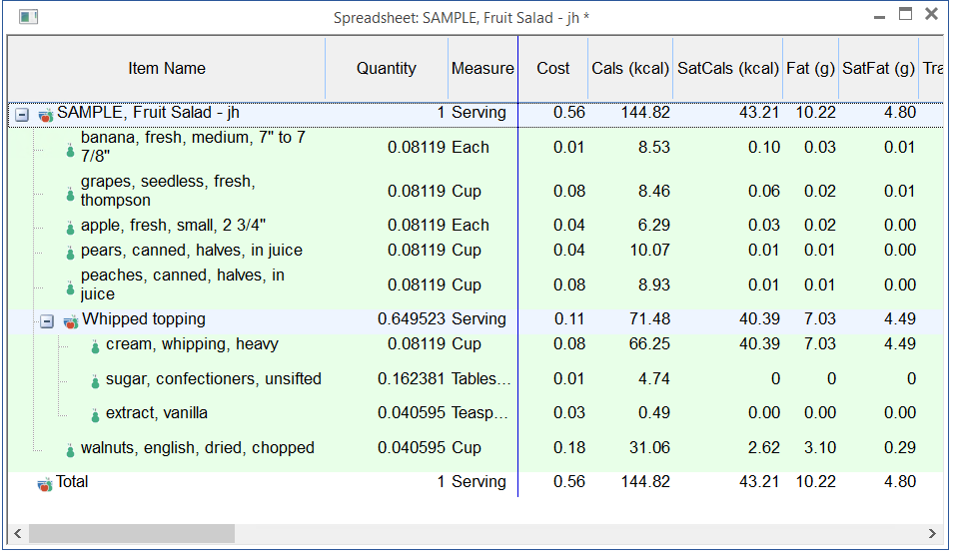Click the SatFat (g) column header
This screenshot has height=560, width=959.
click(x=878, y=69)
